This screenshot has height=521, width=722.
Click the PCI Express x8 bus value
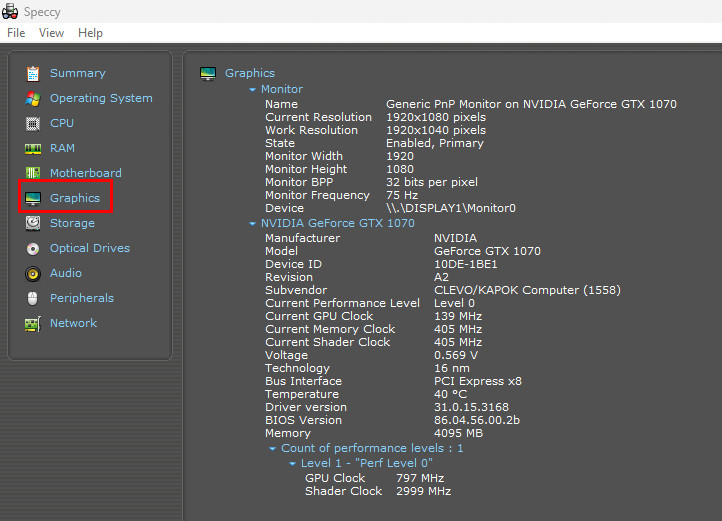[478, 381]
